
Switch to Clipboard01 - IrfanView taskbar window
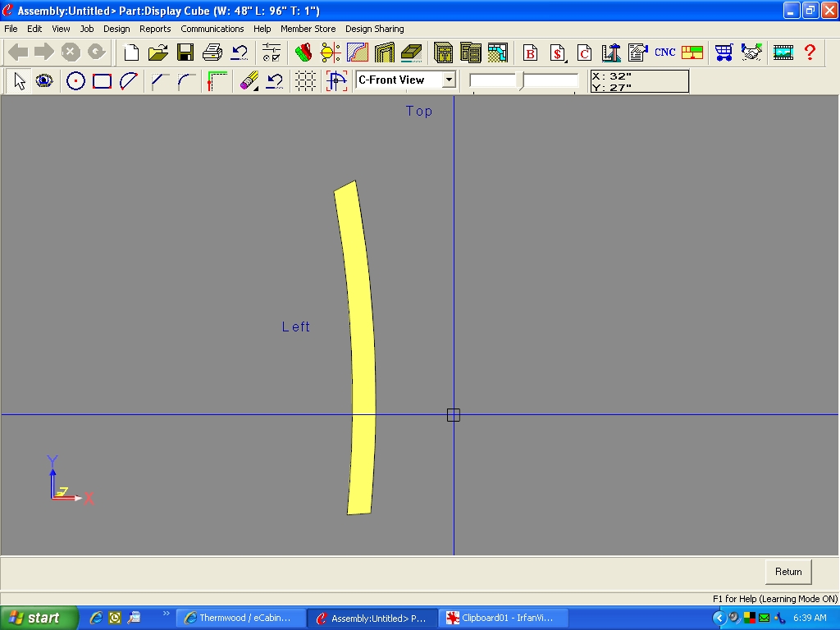[504, 618]
